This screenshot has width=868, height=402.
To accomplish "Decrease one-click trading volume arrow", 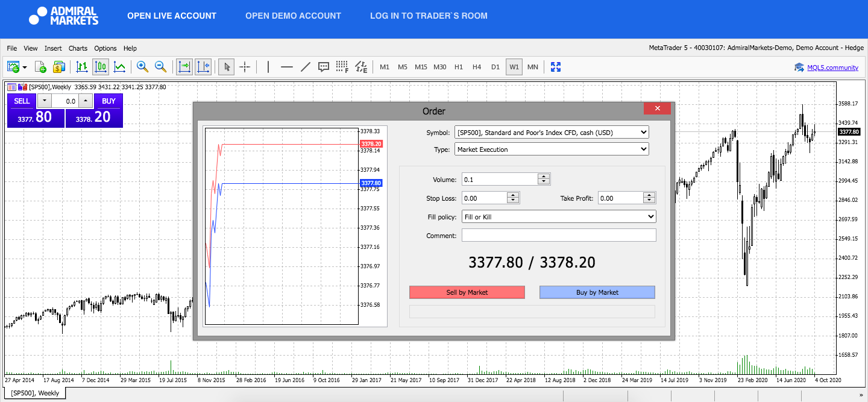I will (x=44, y=101).
